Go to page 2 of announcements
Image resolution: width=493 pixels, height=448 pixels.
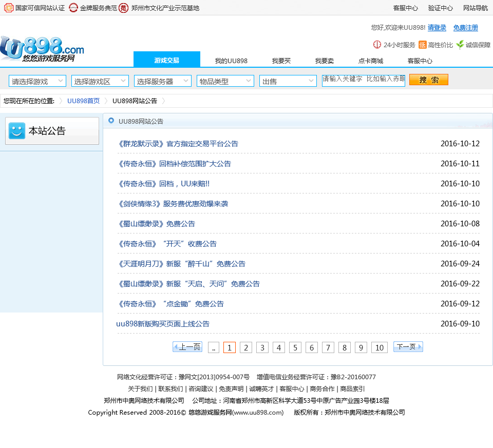[x=246, y=347]
